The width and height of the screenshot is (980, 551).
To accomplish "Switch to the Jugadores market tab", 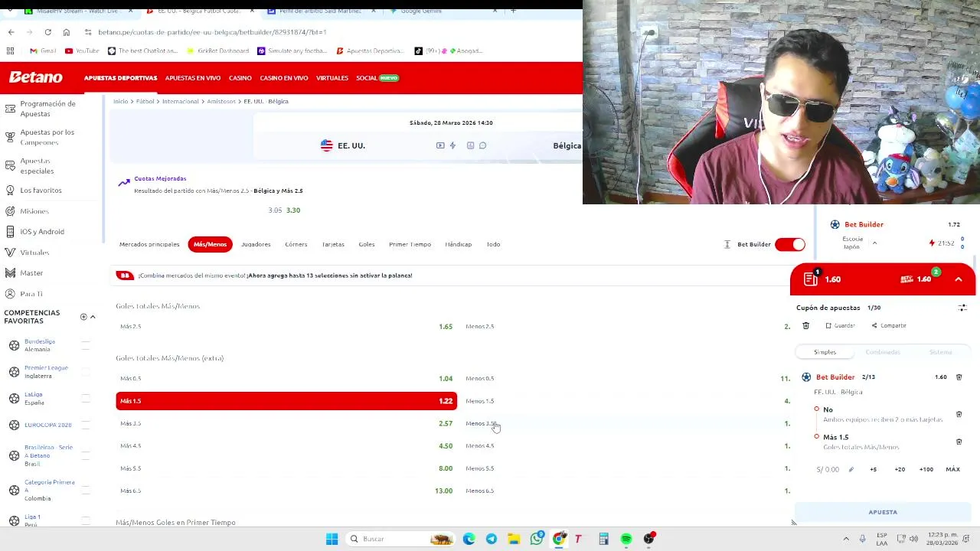I will 256,244.
